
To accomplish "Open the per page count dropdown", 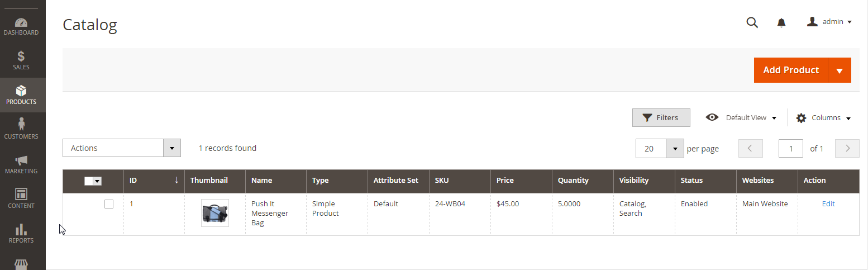I will (660, 149).
